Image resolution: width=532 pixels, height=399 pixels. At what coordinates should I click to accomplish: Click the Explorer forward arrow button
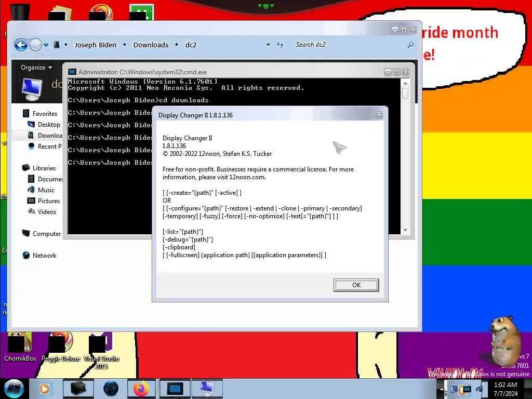(35, 45)
